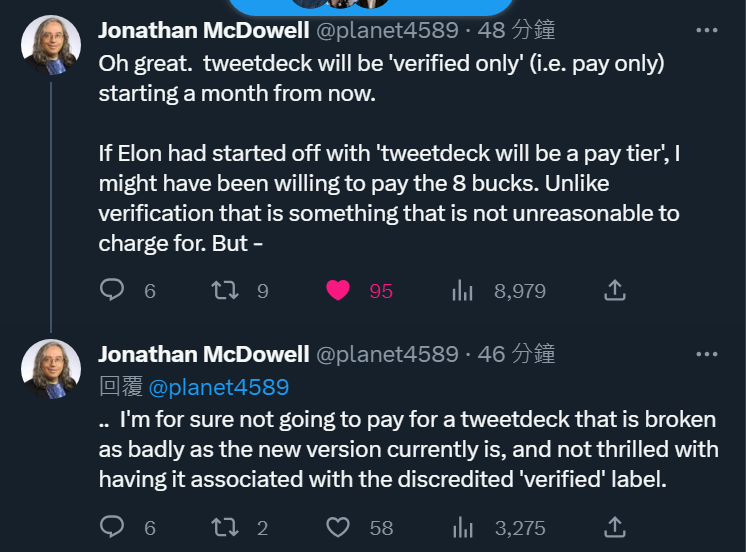Reply to the second tweet via comment icon
The height and width of the screenshot is (552, 746).
tap(112, 527)
